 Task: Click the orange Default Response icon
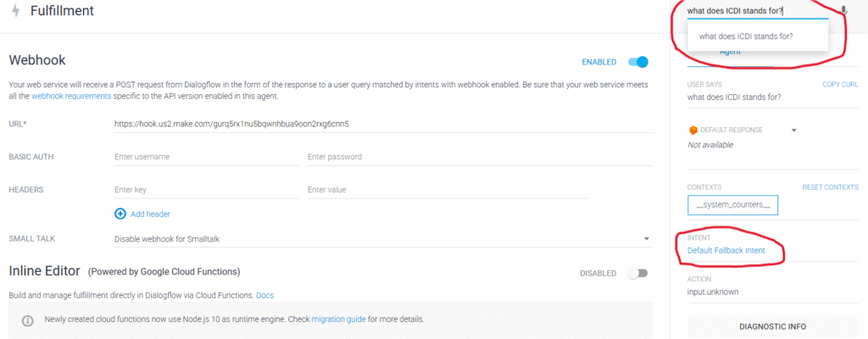point(693,130)
